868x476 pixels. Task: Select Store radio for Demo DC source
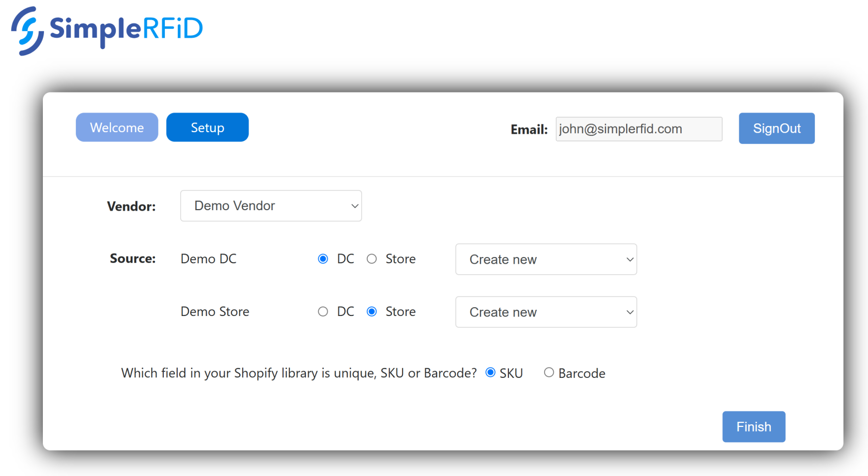pyautogui.click(x=371, y=259)
